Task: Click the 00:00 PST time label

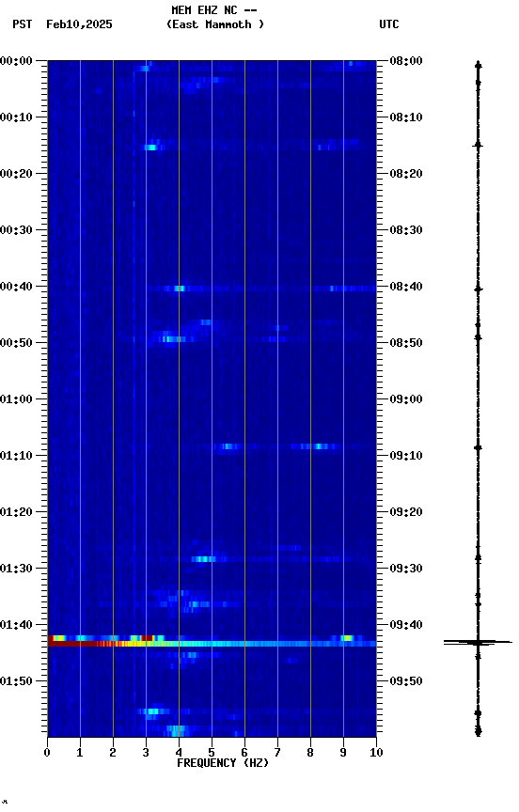Action: coord(16,61)
